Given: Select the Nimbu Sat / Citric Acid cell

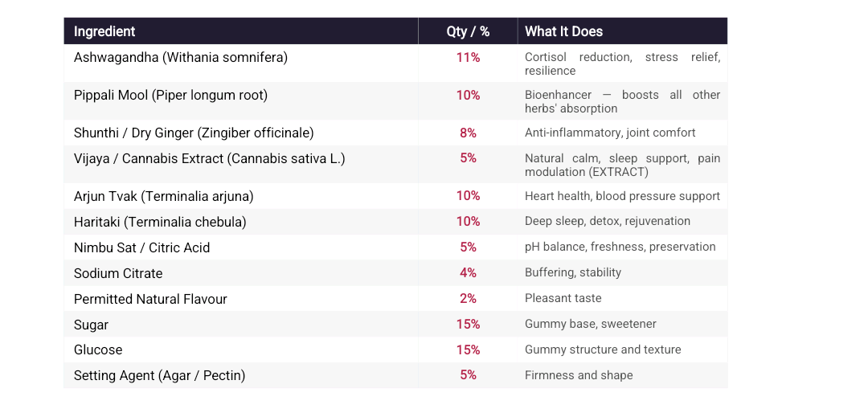Looking at the screenshot, I should [241, 247].
